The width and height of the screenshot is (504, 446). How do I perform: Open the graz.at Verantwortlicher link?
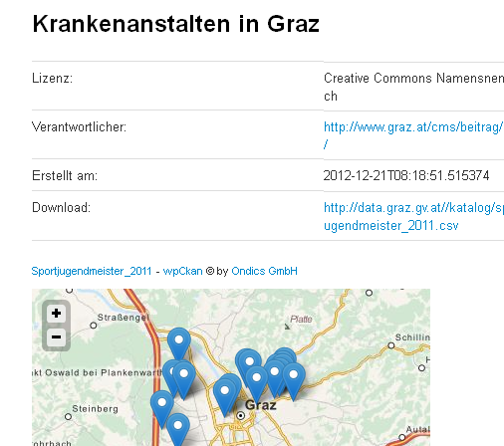click(x=413, y=135)
